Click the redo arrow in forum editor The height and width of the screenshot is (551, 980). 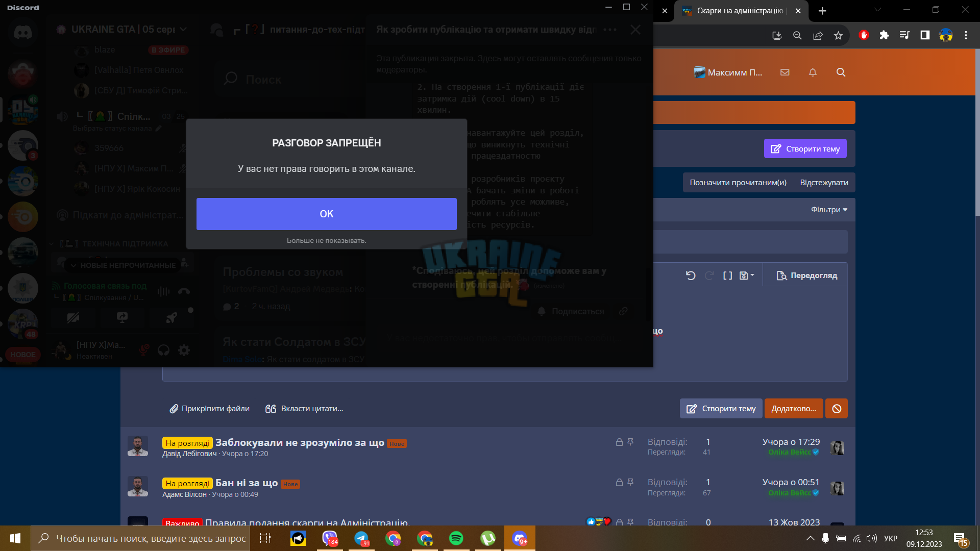pyautogui.click(x=709, y=275)
